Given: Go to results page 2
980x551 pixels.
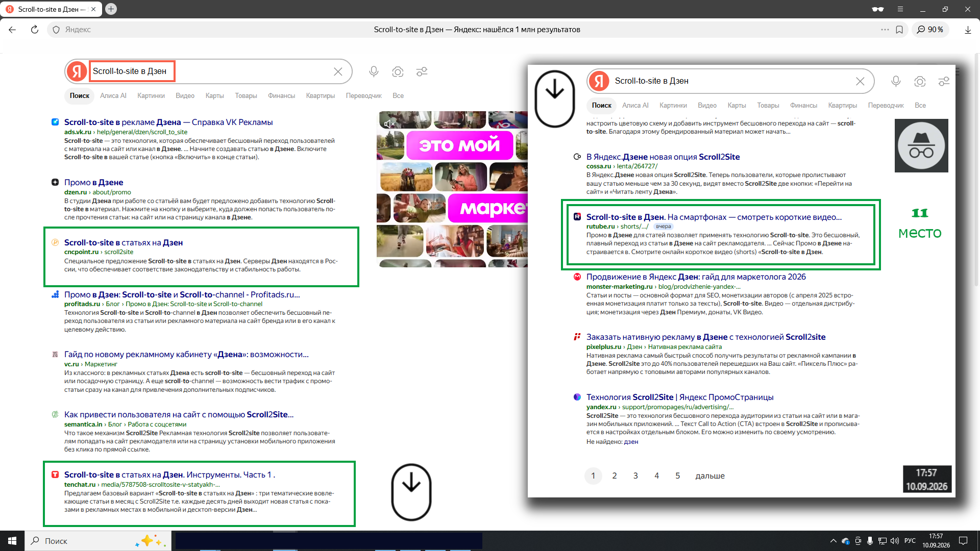Looking at the screenshot, I should 615,475.
